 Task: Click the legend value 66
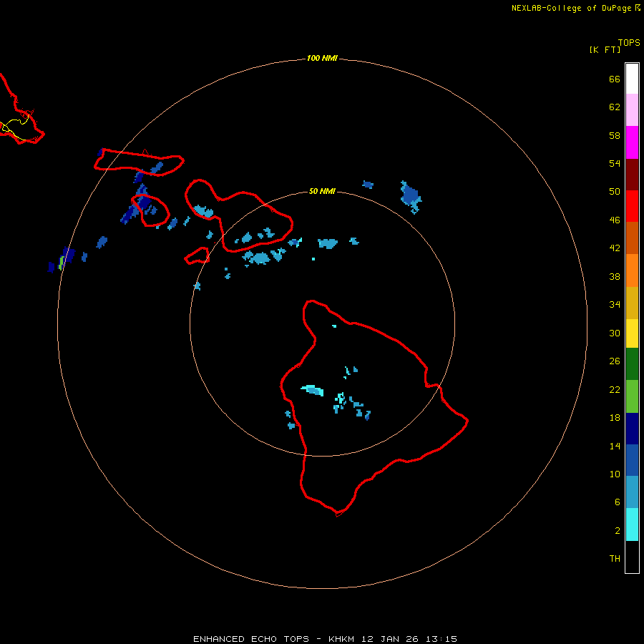coord(615,79)
